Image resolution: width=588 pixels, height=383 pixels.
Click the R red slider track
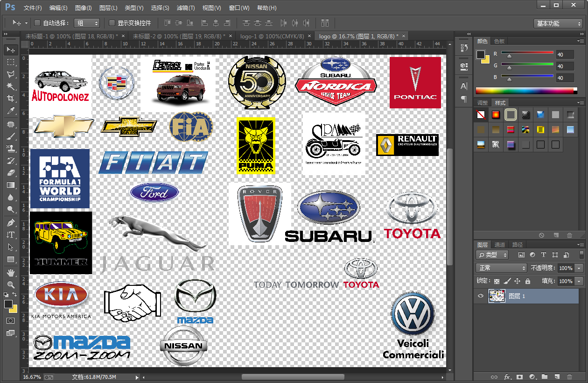click(527, 52)
